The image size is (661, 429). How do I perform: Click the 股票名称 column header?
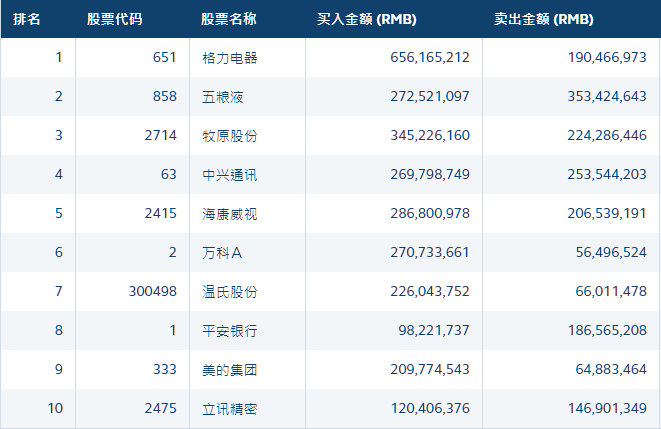click(228, 19)
